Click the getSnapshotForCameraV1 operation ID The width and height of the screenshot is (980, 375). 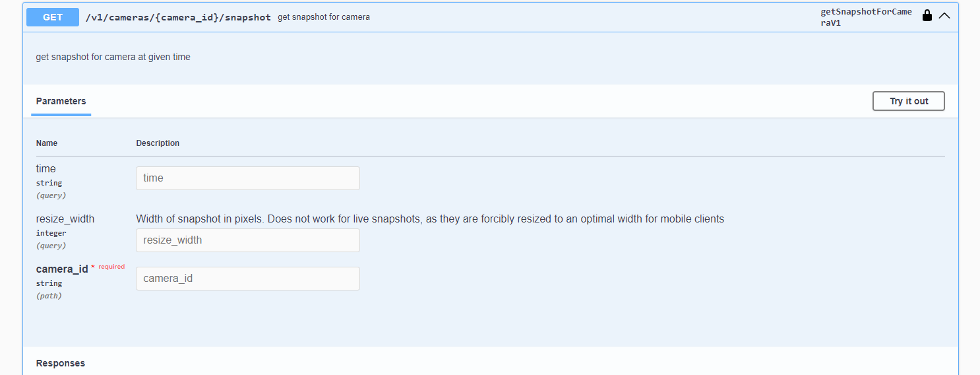tap(865, 17)
